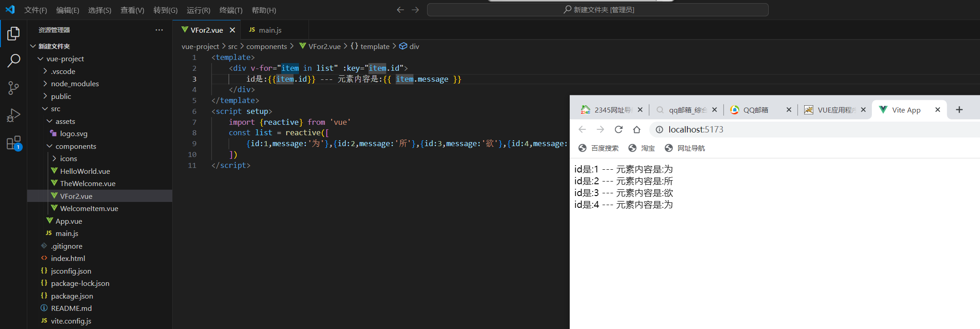Click the components breadcrumb segment
980x329 pixels.
pos(267,46)
